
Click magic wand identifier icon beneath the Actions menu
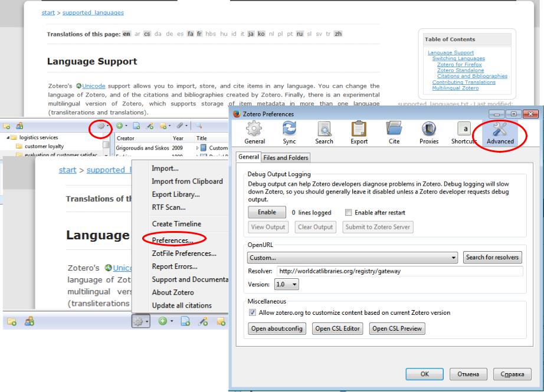[204, 322]
